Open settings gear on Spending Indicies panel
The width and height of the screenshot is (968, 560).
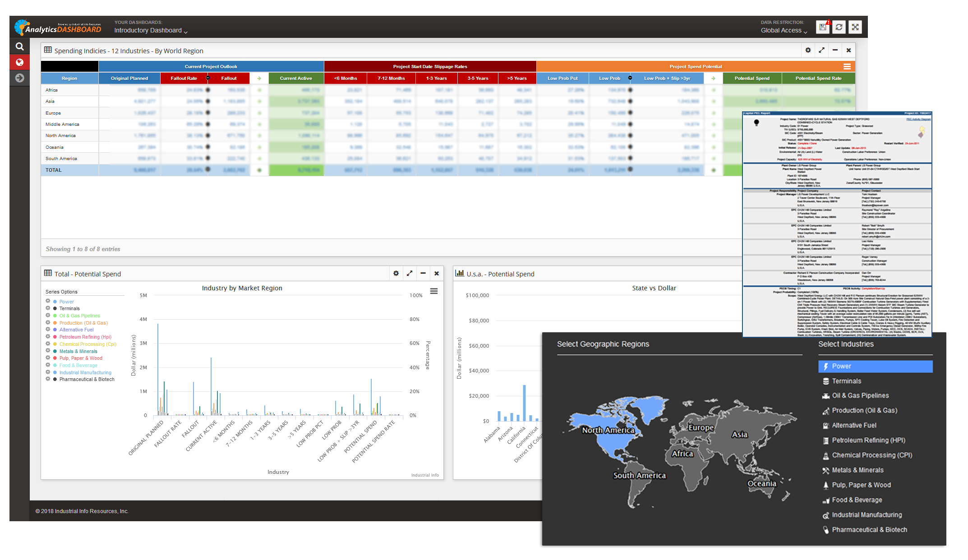click(807, 50)
